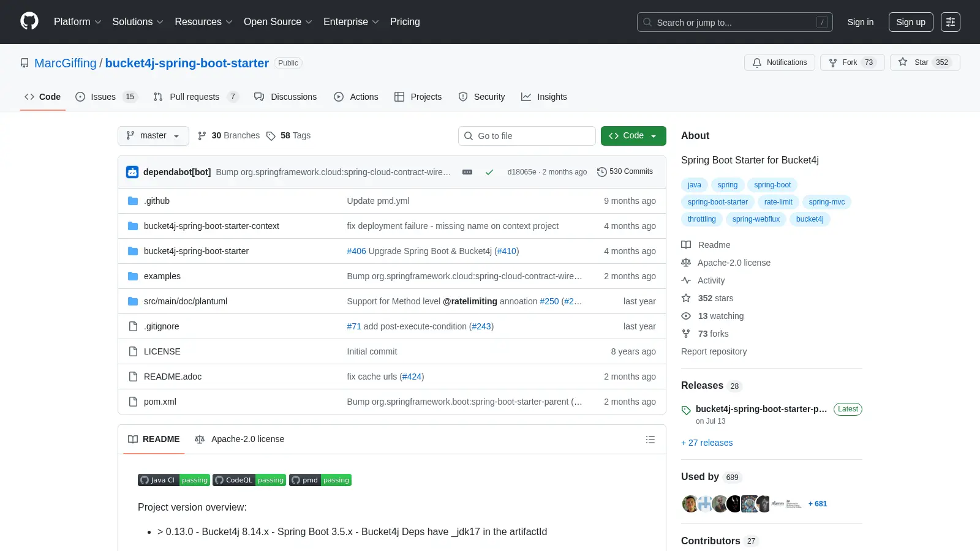Click the Notifications bell button
Screen dimensions: 980x551
780,62
